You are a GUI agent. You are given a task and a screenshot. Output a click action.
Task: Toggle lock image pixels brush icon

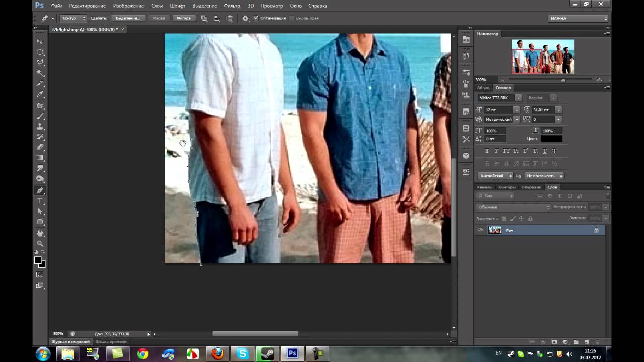pos(513,219)
